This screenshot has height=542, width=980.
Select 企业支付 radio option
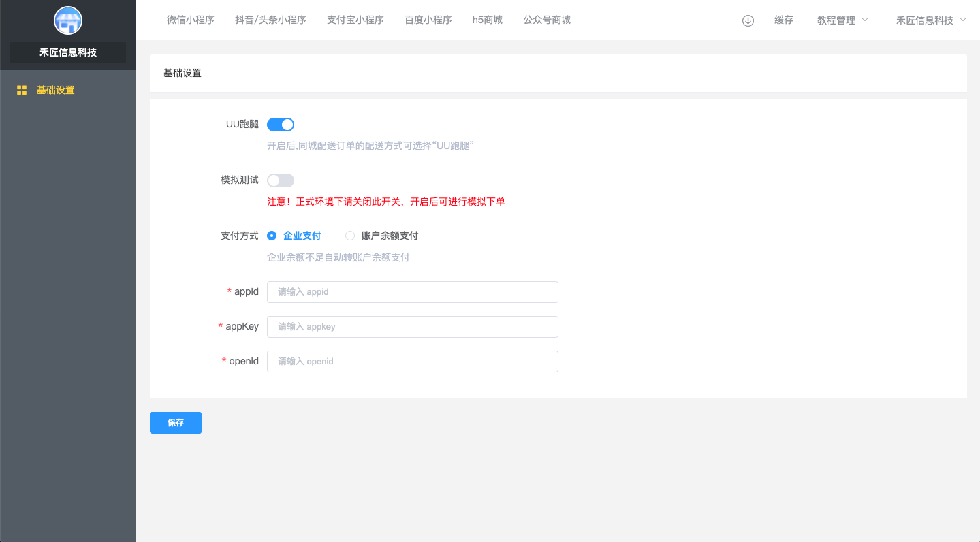click(x=294, y=236)
